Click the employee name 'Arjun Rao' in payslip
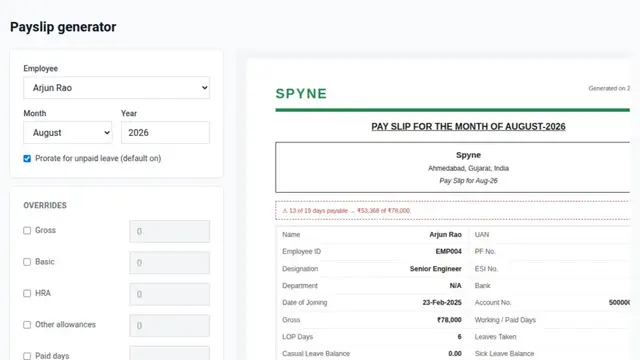 (x=445, y=235)
